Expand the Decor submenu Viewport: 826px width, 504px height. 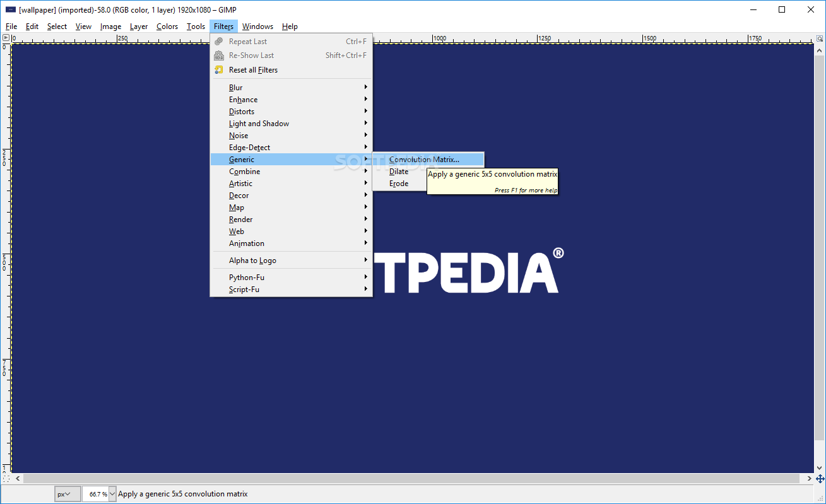click(x=291, y=196)
